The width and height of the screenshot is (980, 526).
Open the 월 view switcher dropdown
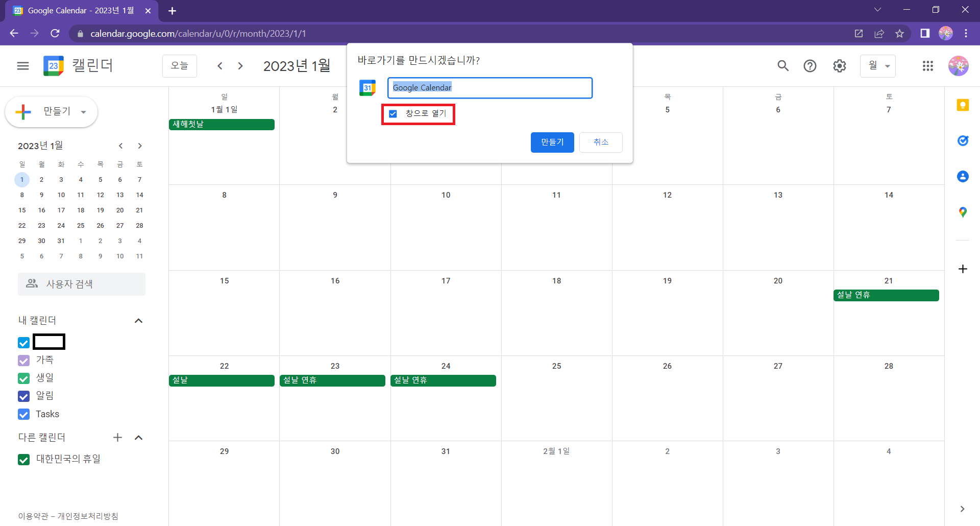(878, 66)
